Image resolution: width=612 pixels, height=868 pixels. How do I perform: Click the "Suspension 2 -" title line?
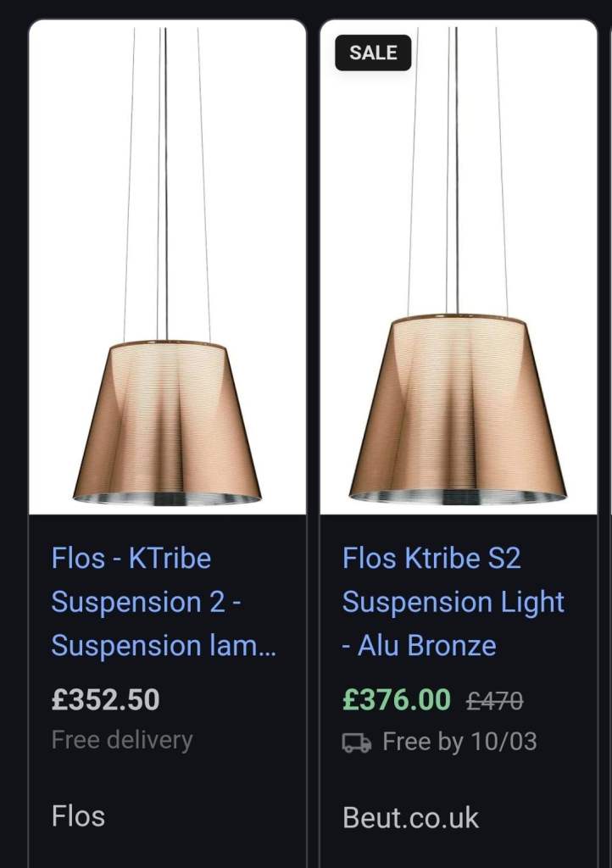(x=147, y=602)
